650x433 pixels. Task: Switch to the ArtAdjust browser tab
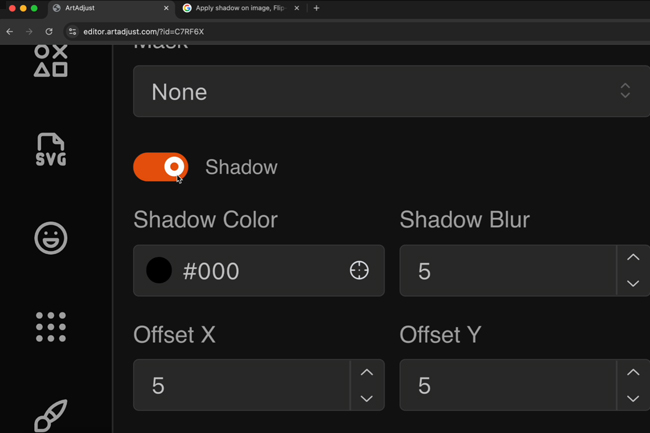click(110, 8)
